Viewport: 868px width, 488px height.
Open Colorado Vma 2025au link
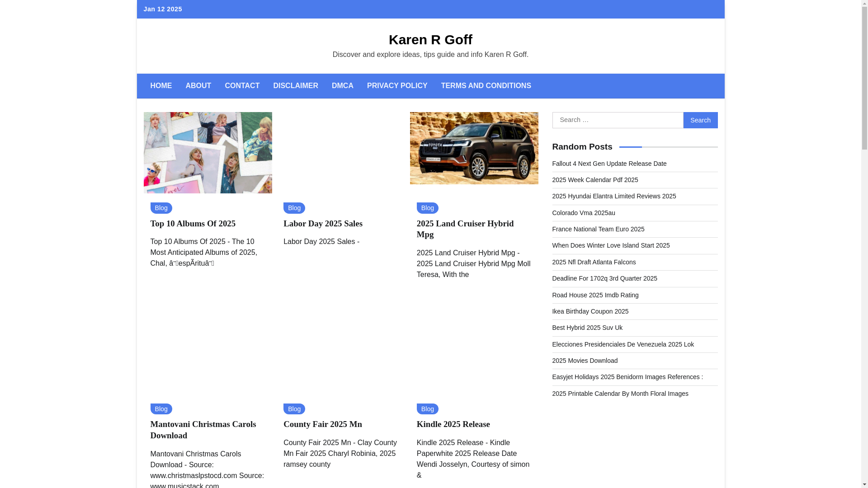(583, 213)
